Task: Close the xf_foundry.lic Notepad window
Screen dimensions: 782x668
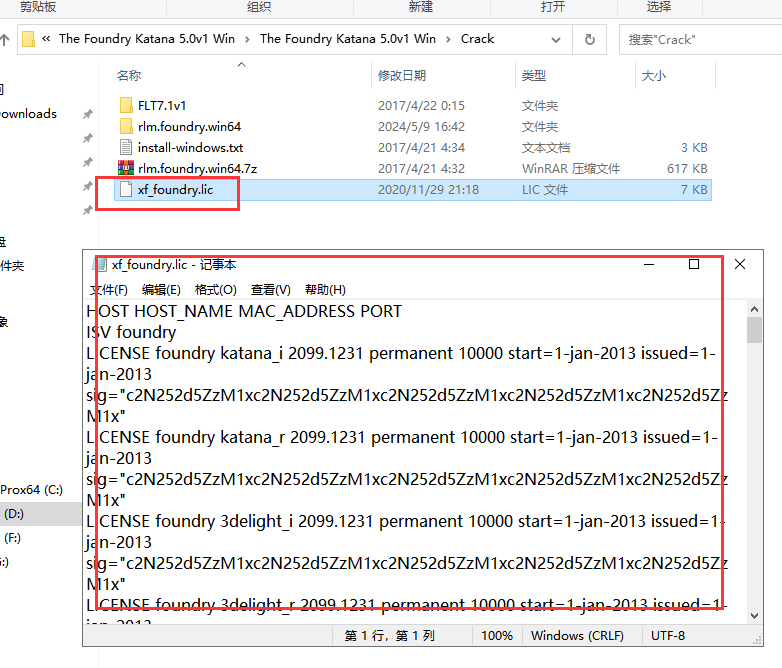Action: pyautogui.click(x=740, y=264)
